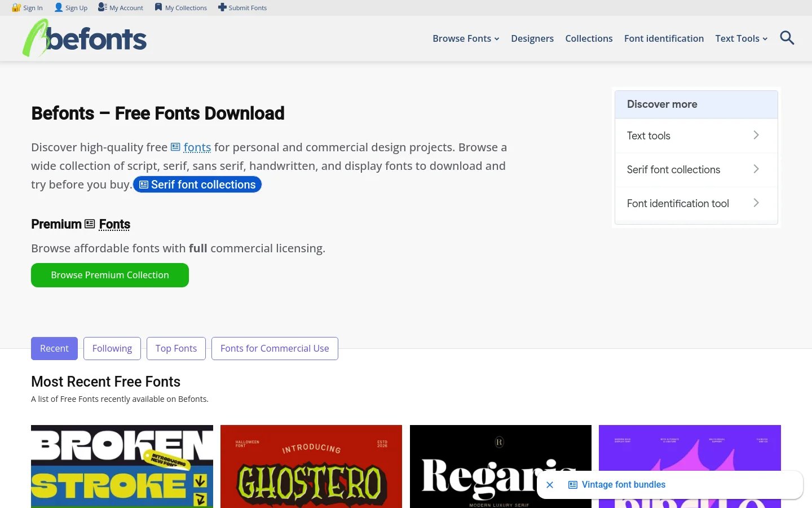Go to Font identification in navigation
The height and width of the screenshot is (508, 812).
click(664, 38)
